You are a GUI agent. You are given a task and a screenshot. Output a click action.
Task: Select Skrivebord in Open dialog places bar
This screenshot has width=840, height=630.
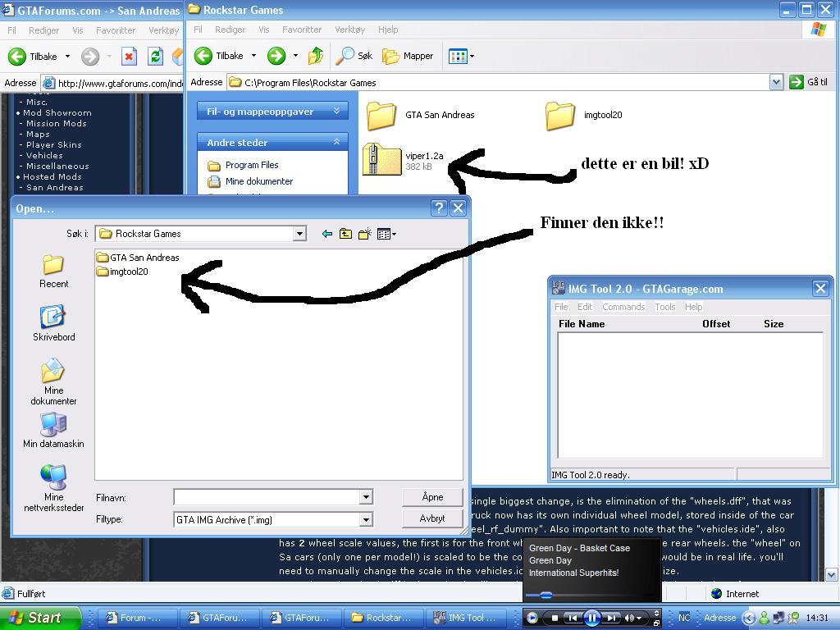(x=53, y=323)
